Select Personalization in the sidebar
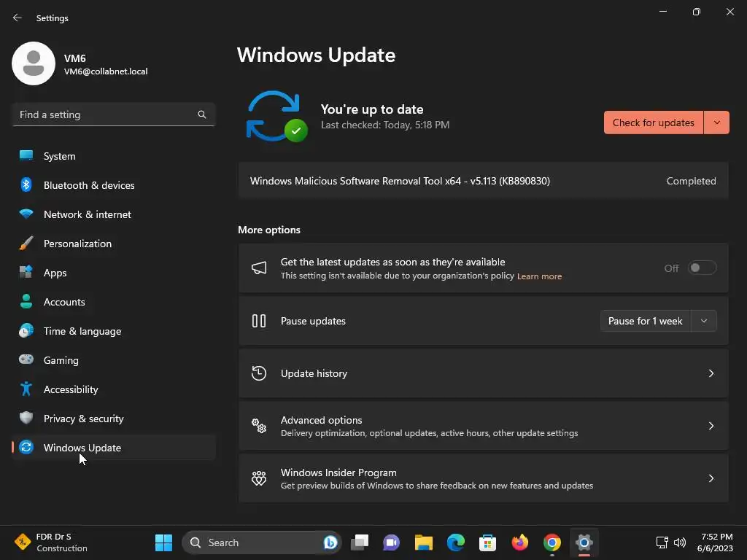The height and width of the screenshot is (560, 747). click(114, 244)
